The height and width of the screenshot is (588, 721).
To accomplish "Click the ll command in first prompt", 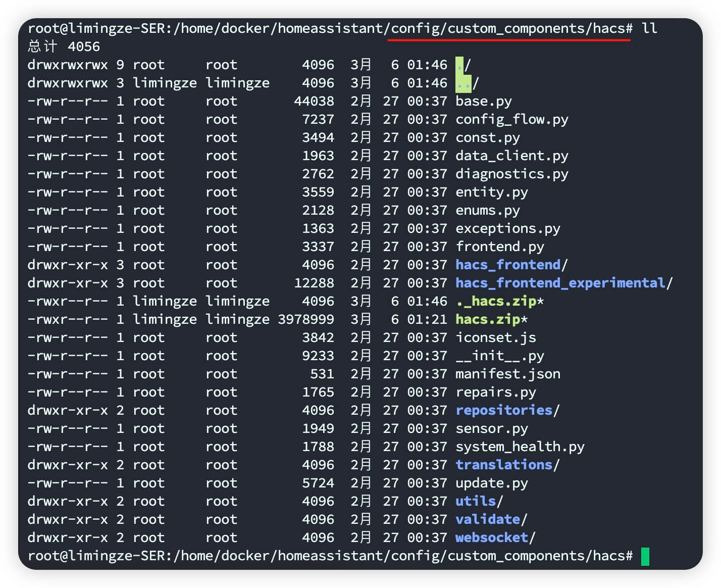I will pyautogui.click(x=649, y=29).
